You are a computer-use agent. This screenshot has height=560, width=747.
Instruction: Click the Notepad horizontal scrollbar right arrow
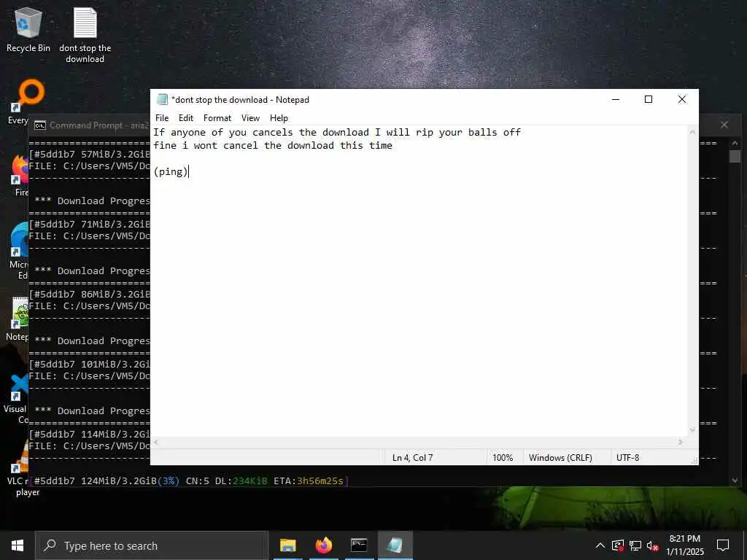(681, 442)
